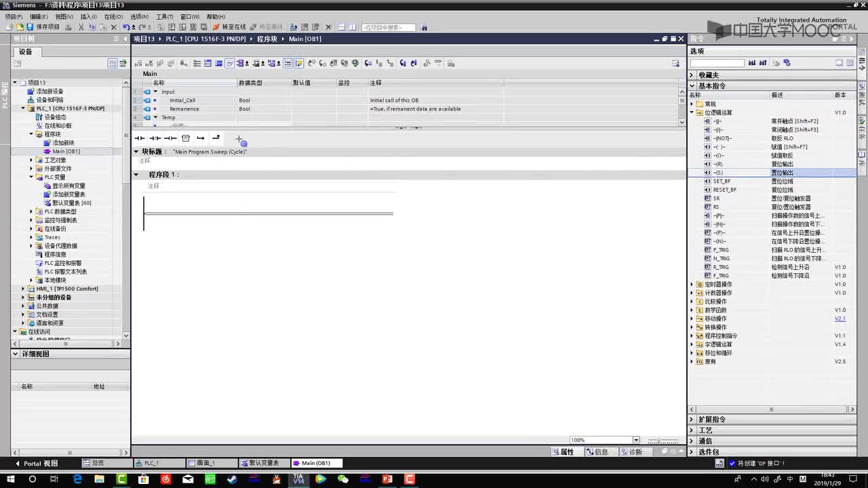The image size is (868, 488).
Task: Collapse the 基本指令 basic instructions section
Action: [692, 86]
